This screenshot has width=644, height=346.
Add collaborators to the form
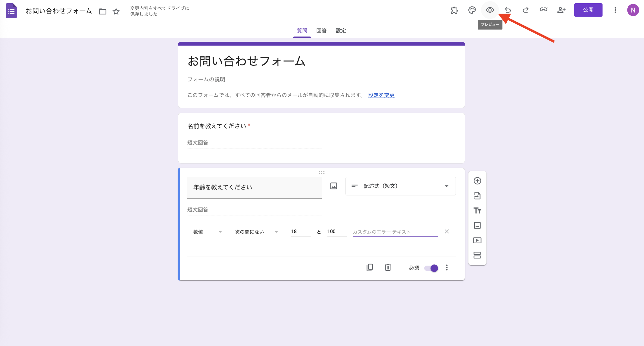pos(562,10)
